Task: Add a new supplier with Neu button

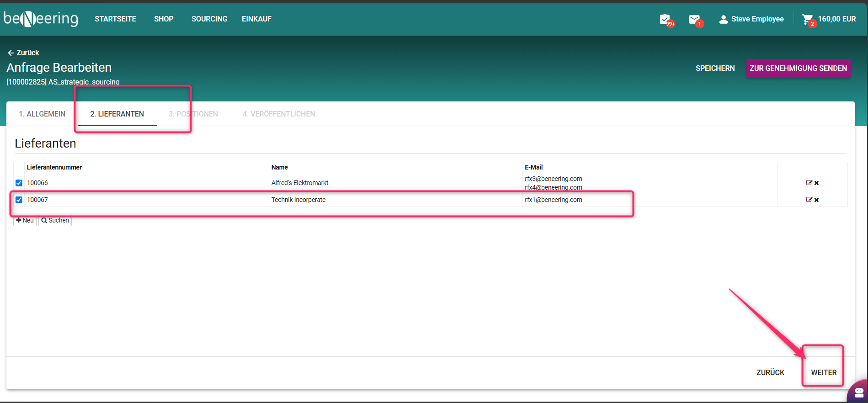Action: 25,220
